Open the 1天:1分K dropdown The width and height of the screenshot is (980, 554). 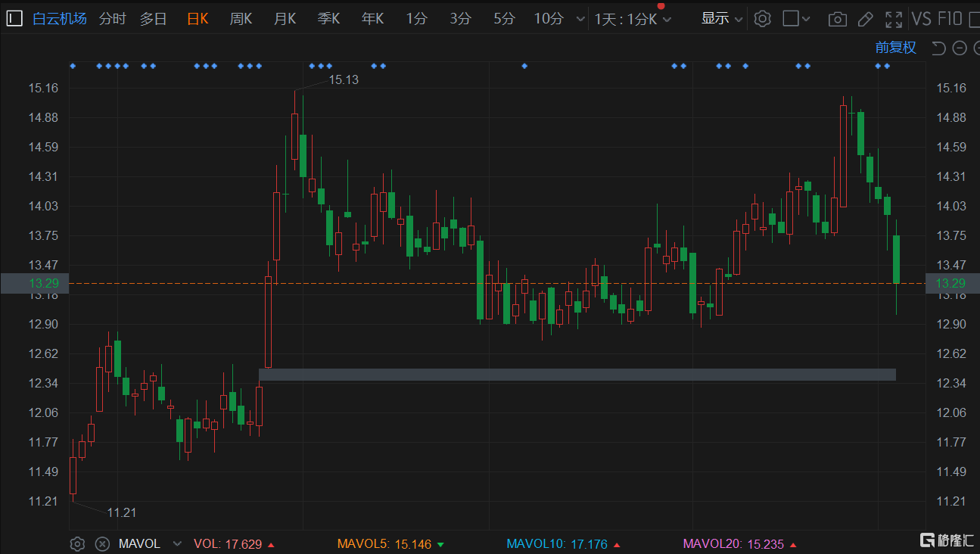[633, 19]
